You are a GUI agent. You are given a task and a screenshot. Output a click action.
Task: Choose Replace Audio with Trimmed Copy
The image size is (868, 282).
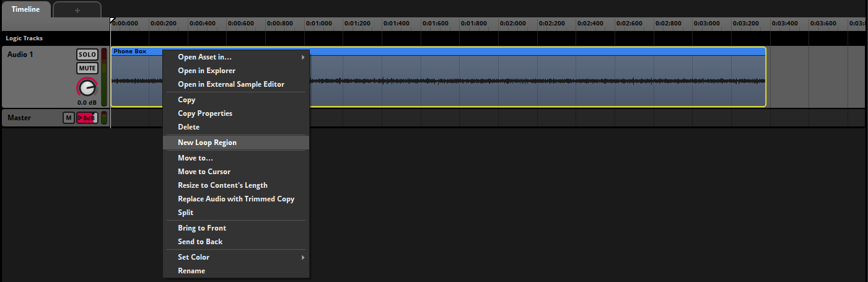(x=235, y=199)
